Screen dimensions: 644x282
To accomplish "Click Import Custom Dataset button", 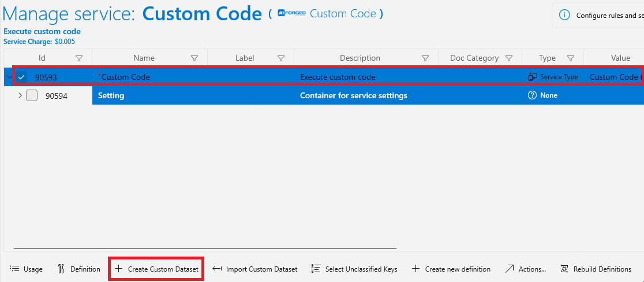I will 255,269.
